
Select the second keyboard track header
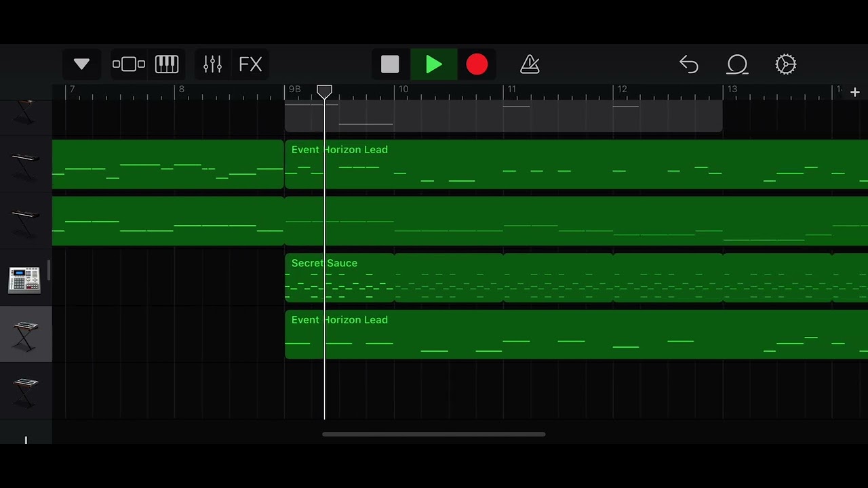click(x=26, y=164)
